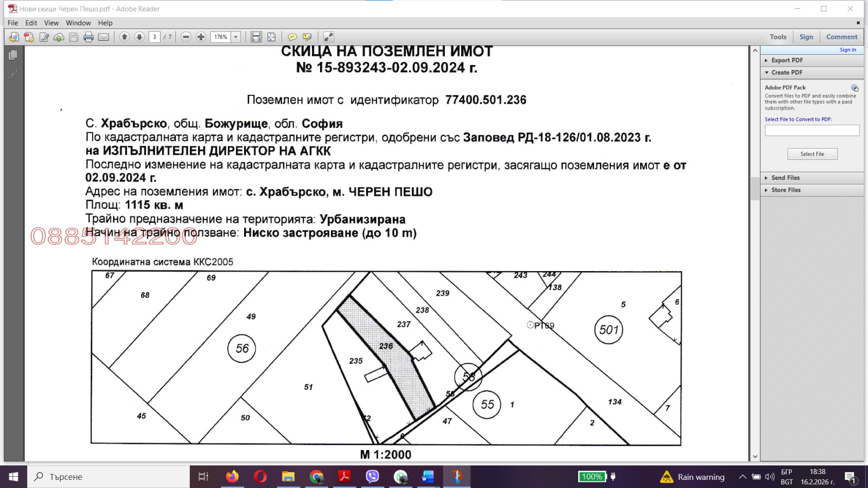Switch to reading mode with fullscreen icon
Screen dimensions: 868x488
coord(329,36)
